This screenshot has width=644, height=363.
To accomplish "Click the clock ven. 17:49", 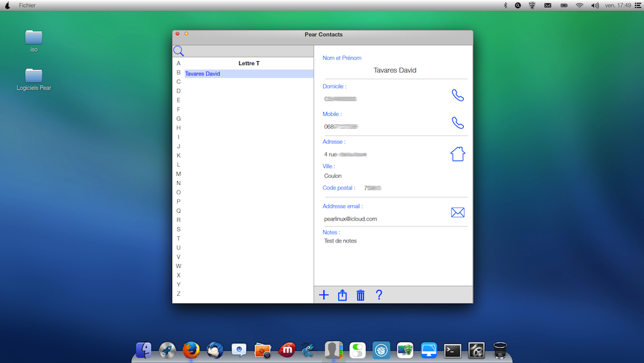I will (x=618, y=5).
